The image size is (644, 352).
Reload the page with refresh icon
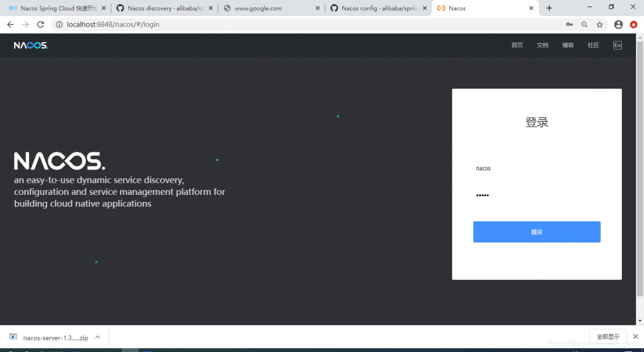[x=41, y=24]
